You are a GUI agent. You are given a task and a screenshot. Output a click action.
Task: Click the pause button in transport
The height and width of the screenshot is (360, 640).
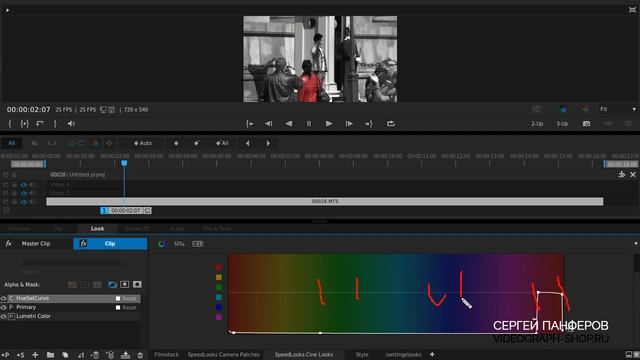[x=309, y=124]
